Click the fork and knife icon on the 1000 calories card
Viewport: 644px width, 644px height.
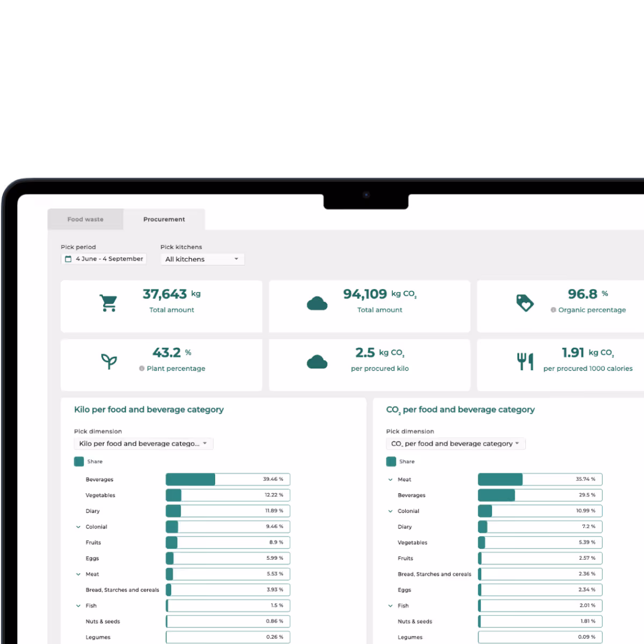[x=525, y=362]
